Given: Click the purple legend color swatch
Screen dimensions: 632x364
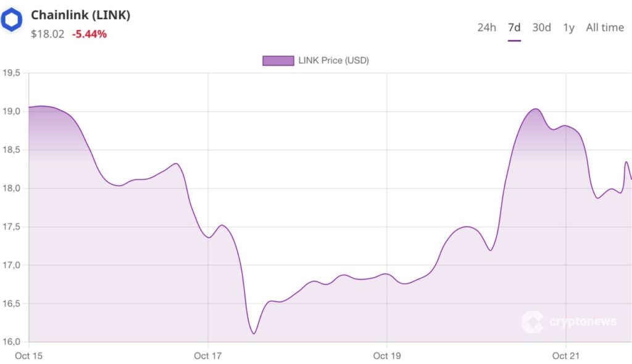Looking at the screenshot, I should [278, 60].
